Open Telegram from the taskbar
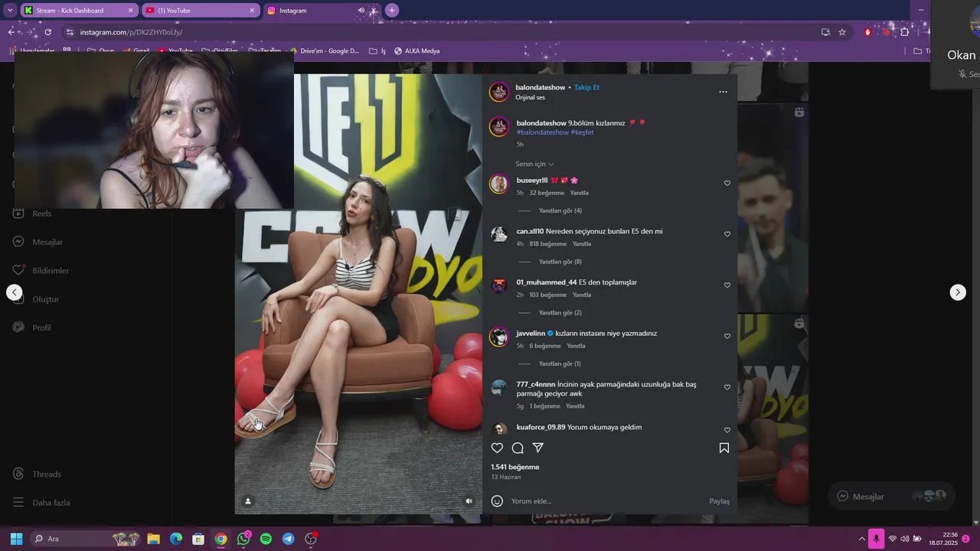 (x=288, y=539)
